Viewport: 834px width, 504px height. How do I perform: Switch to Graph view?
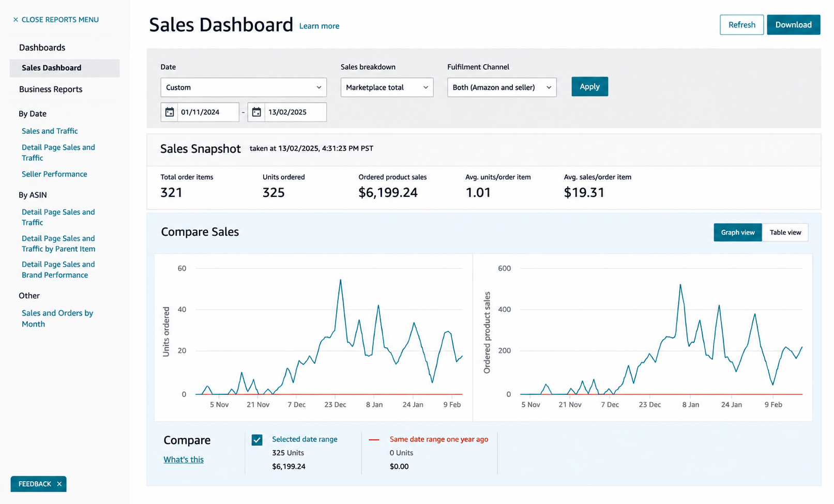[x=738, y=233]
